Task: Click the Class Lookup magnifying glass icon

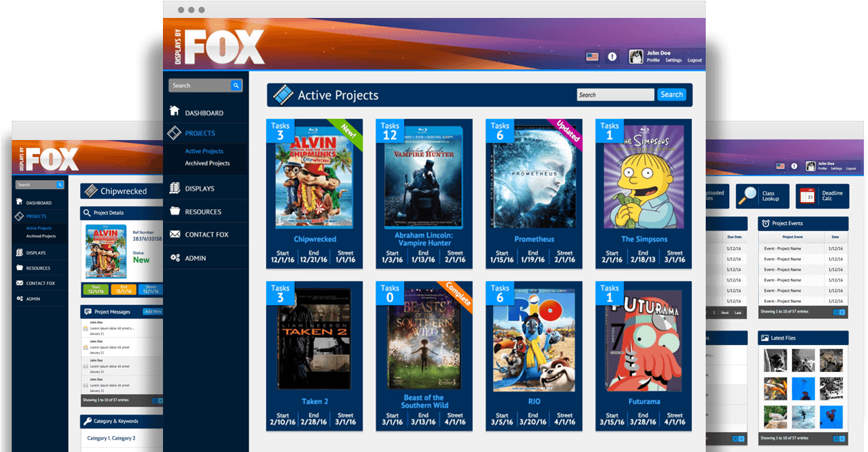Action: coord(747,196)
